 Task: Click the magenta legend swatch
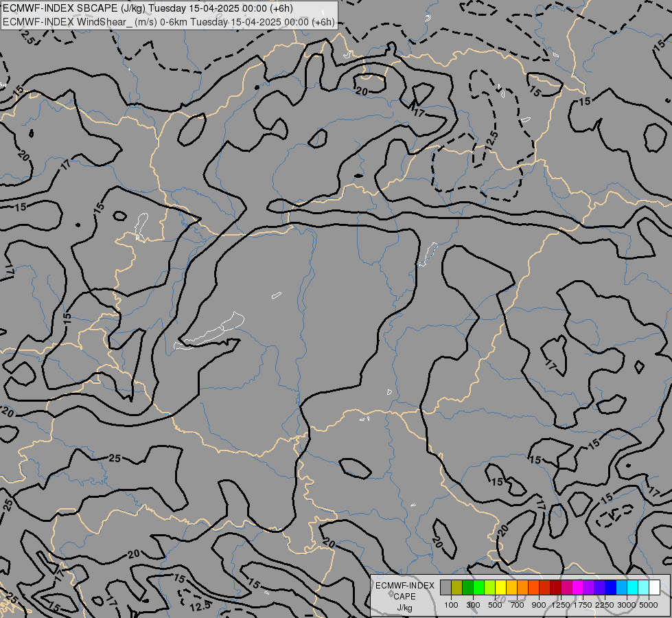pyautogui.click(x=578, y=587)
